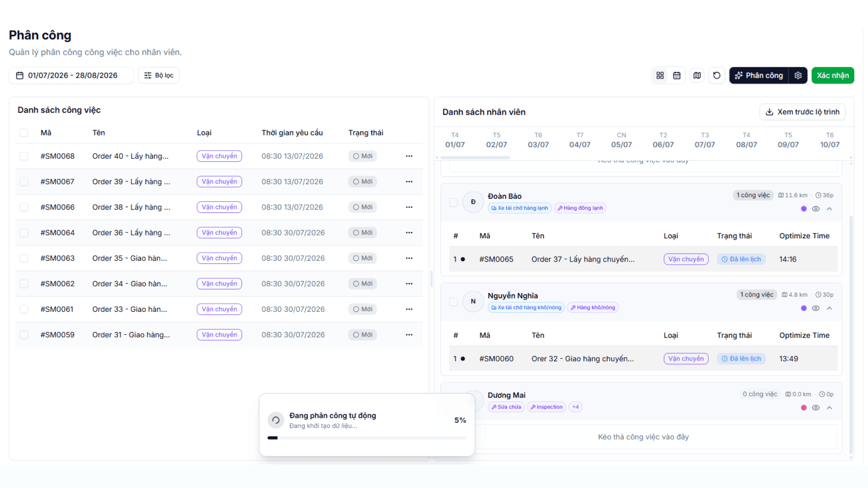Check the box for job #SM0064
This screenshot has width=868, height=488.
coord(24,233)
